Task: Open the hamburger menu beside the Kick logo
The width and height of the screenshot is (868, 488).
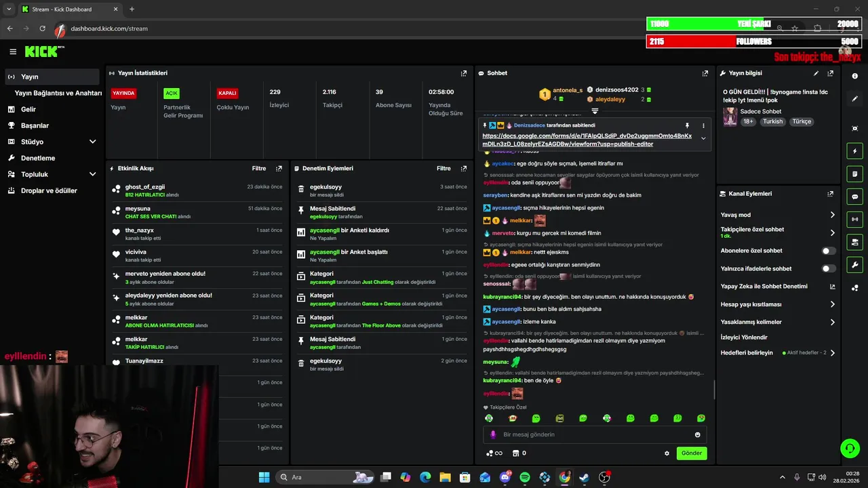Action: pyautogui.click(x=13, y=52)
